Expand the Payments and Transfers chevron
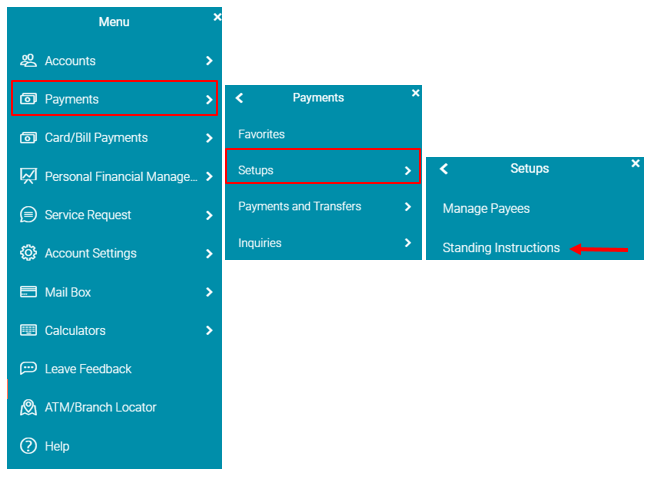This screenshot has height=478, width=652. [x=408, y=207]
